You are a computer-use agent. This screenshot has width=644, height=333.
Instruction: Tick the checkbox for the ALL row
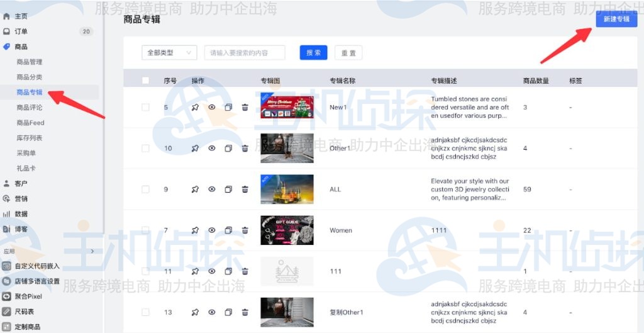click(x=146, y=189)
